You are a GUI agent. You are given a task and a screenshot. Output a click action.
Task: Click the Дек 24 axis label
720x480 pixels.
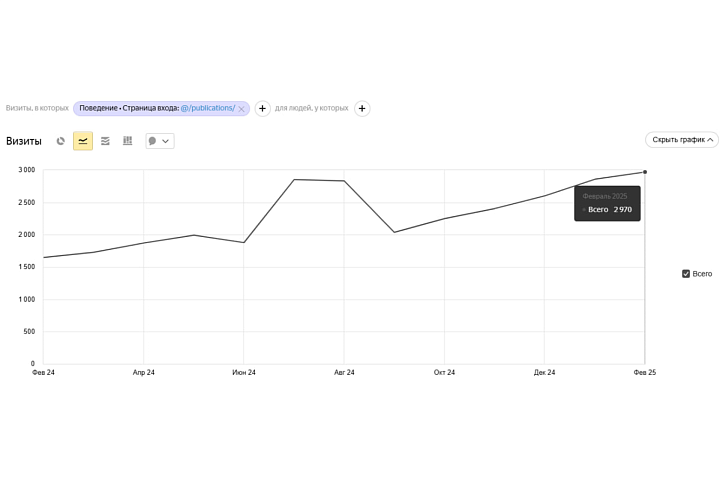tap(544, 373)
